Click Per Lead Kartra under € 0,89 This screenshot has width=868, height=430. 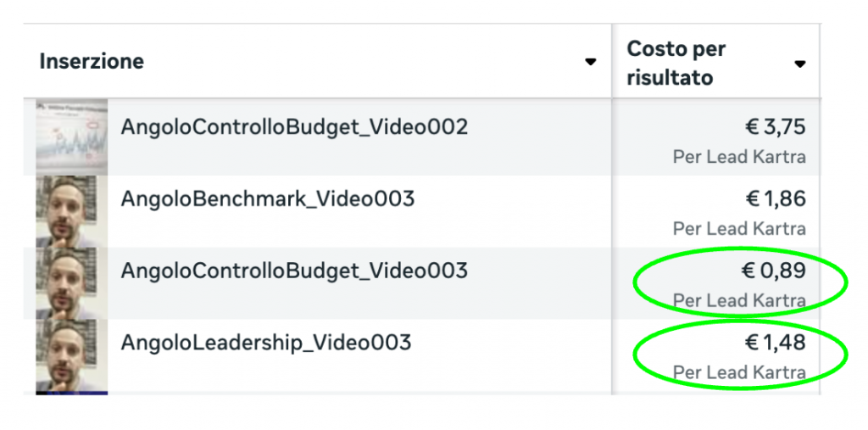(x=739, y=300)
